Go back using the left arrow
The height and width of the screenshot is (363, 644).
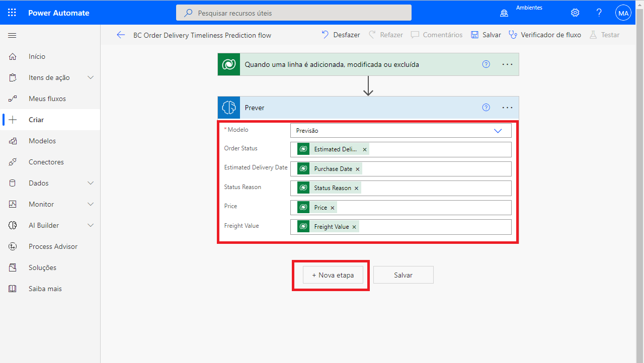tap(121, 35)
